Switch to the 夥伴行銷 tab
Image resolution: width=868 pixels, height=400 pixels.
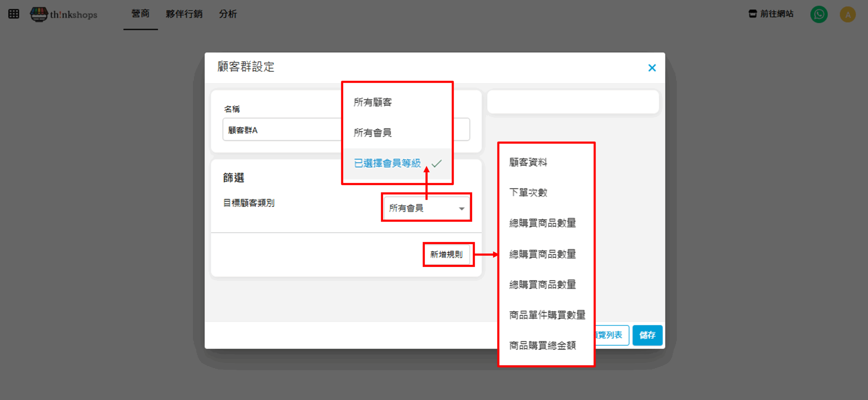point(184,14)
